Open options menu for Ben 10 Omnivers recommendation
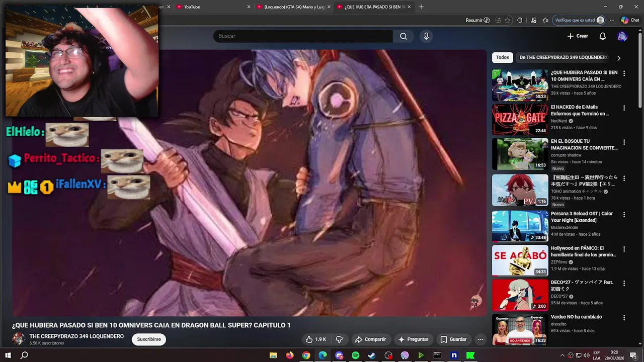The height and width of the screenshot is (362, 644). 624,73
